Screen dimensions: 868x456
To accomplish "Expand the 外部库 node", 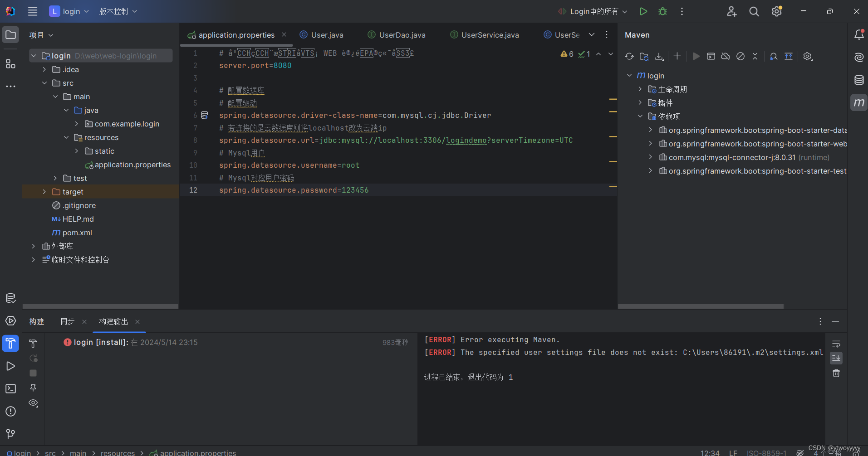I will click(34, 246).
